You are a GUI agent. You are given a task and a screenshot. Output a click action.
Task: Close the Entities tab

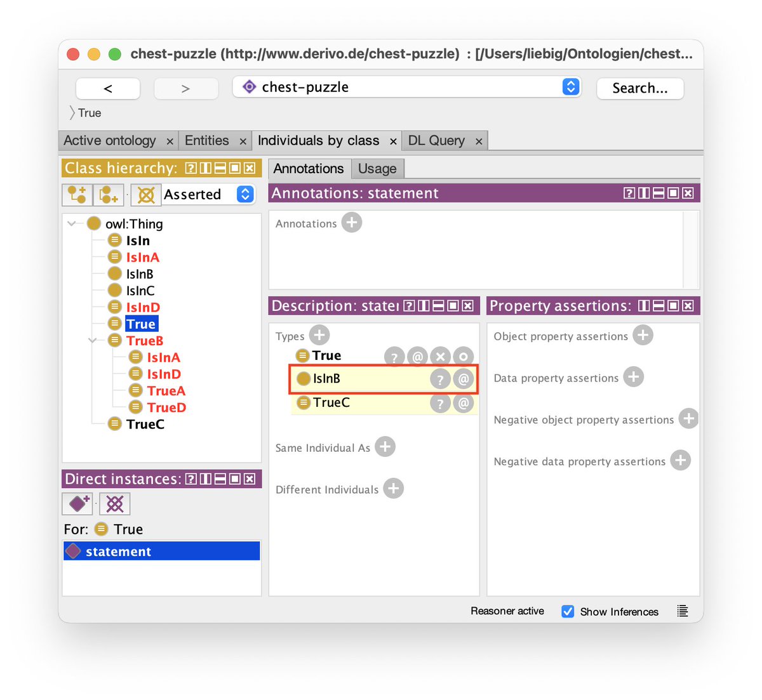[x=243, y=142]
